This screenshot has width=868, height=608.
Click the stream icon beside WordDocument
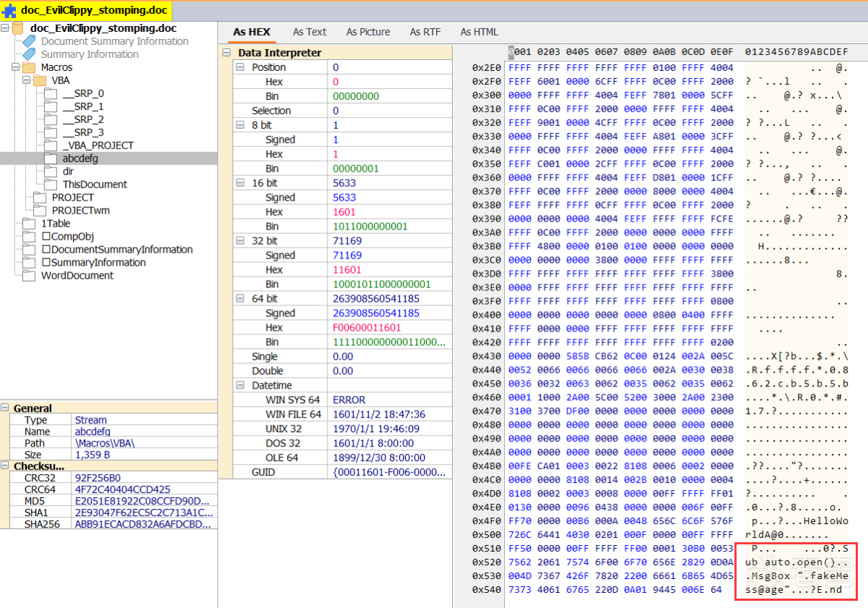pos(29,276)
